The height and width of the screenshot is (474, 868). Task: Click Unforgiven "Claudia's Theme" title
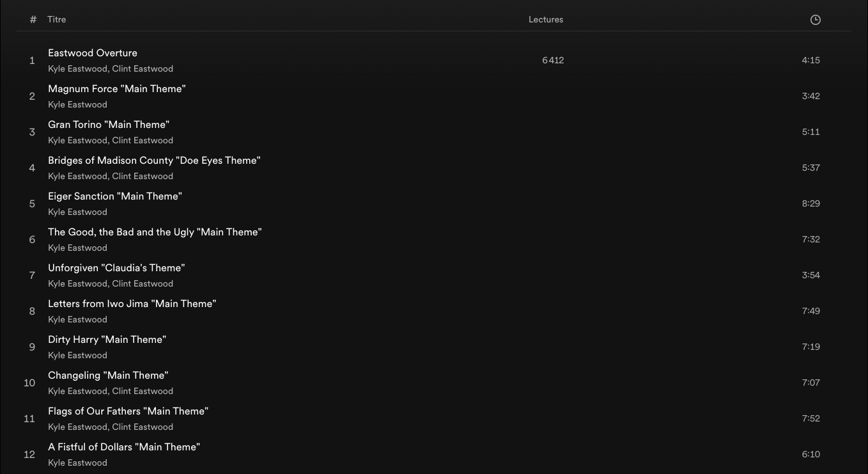point(116,268)
